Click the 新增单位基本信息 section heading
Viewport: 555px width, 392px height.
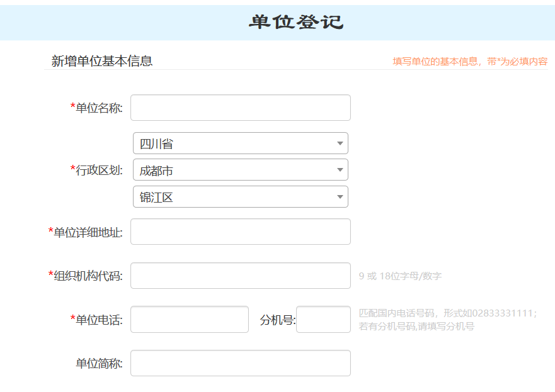[x=102, y=61]
